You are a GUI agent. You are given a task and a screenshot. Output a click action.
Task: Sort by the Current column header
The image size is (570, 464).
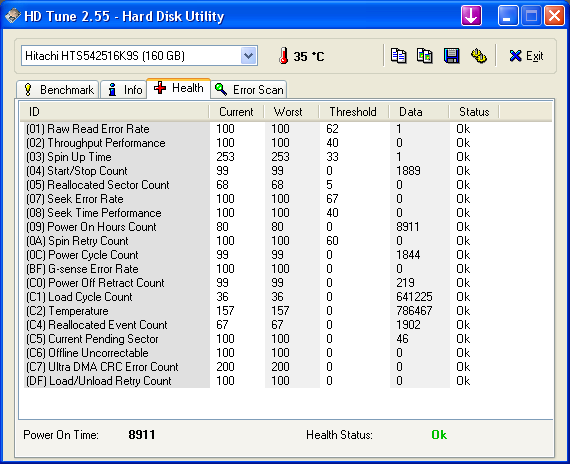click(236, 112)
